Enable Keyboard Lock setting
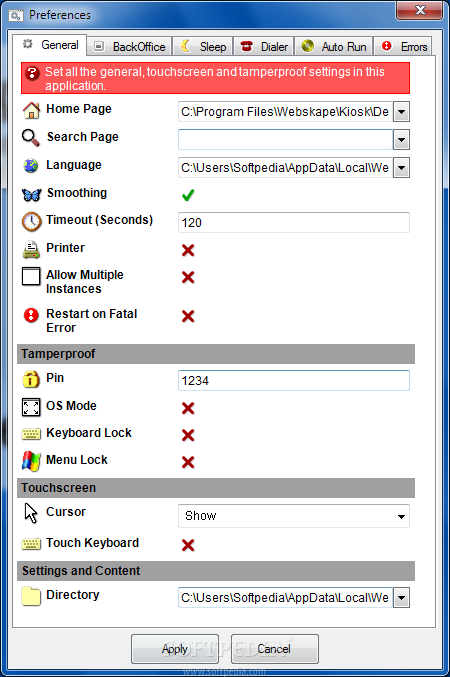 pos(188,435)
